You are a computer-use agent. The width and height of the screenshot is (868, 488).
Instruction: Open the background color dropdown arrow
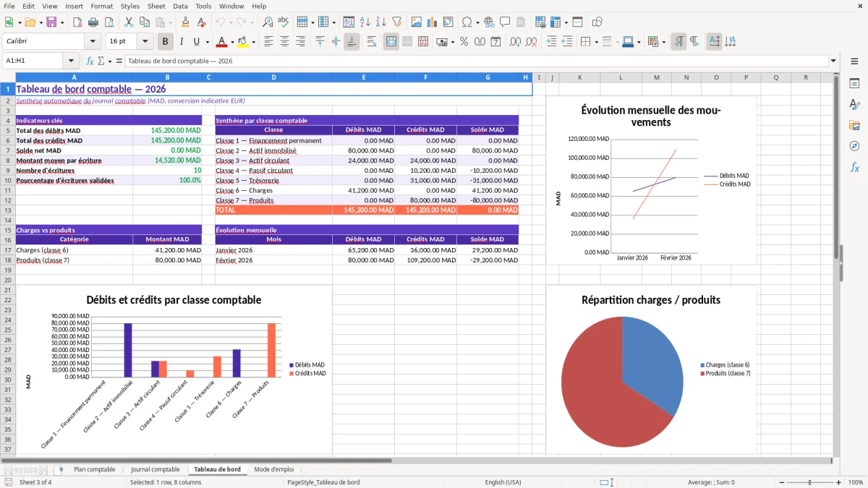pos(253,42)
